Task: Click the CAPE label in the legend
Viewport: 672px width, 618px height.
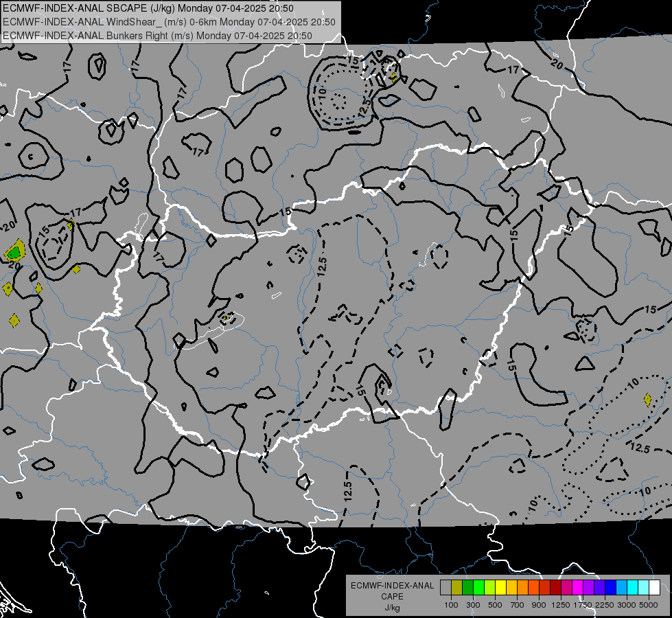Action: click(x=392, y=597)
